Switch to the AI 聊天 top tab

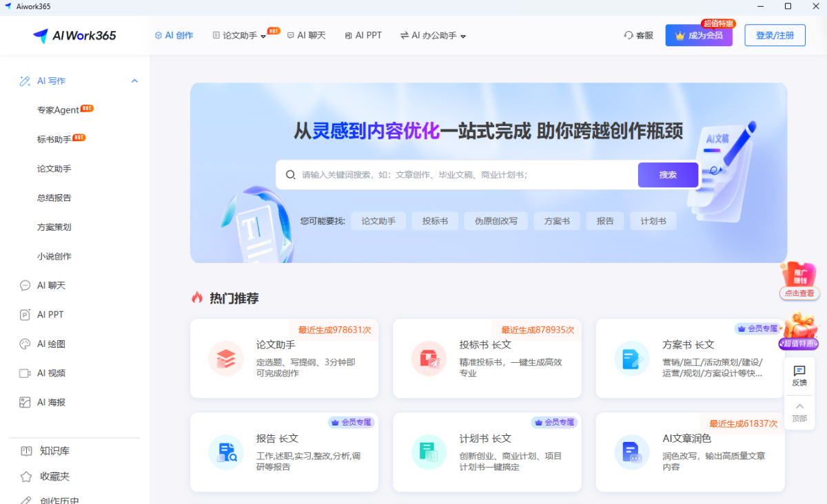coord(307,35)
